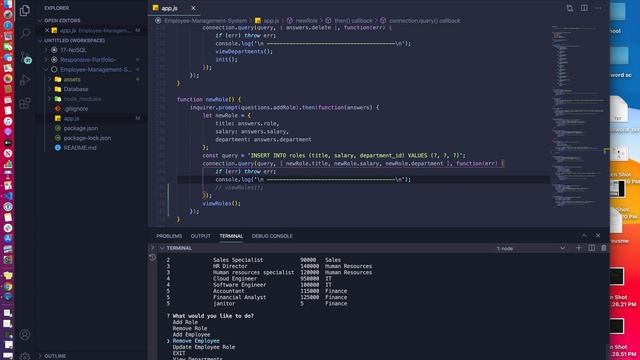This screenshot has width=640, height=360.
Task: Click the app.js breadcrumb item
Action: [271, 20]
